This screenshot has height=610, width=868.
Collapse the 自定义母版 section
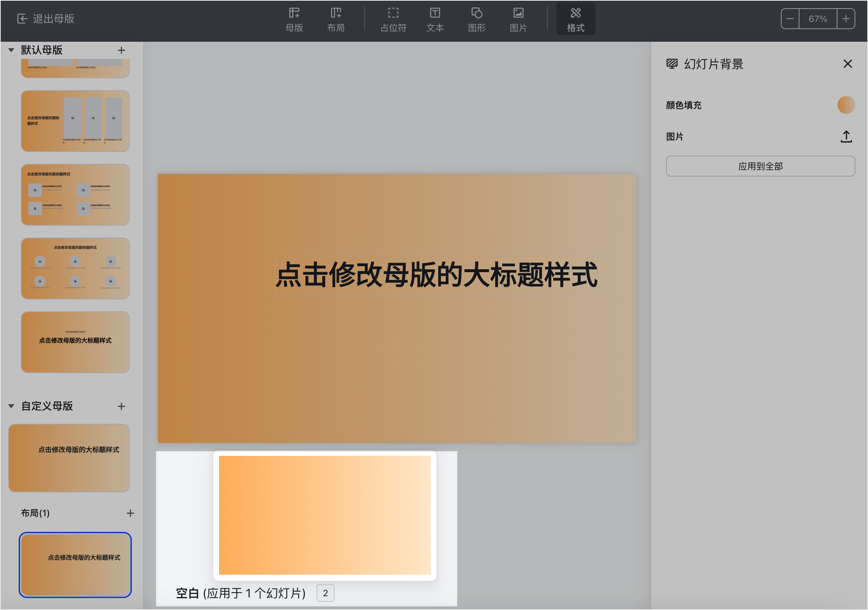(x=11, y=406)
